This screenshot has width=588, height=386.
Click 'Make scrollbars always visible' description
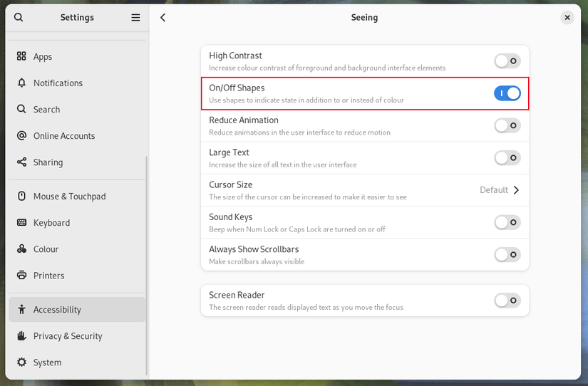(x=257, y=261)
